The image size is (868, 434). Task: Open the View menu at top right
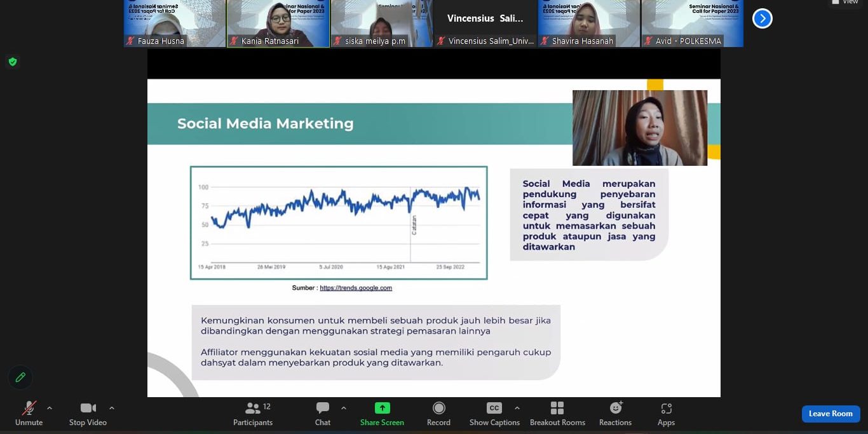[x=845, y=2]
